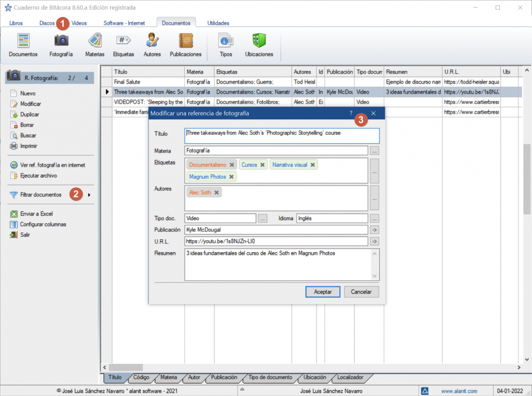The image size is (532, 396).
Task: Click the Cancelar button
Action: click(x=361, y=292)
